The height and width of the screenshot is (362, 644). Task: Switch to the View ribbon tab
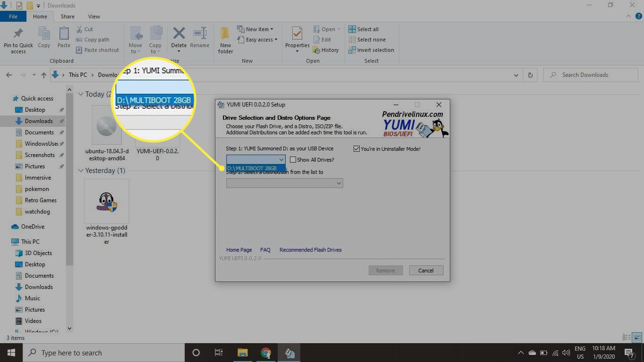click(94, 16)
